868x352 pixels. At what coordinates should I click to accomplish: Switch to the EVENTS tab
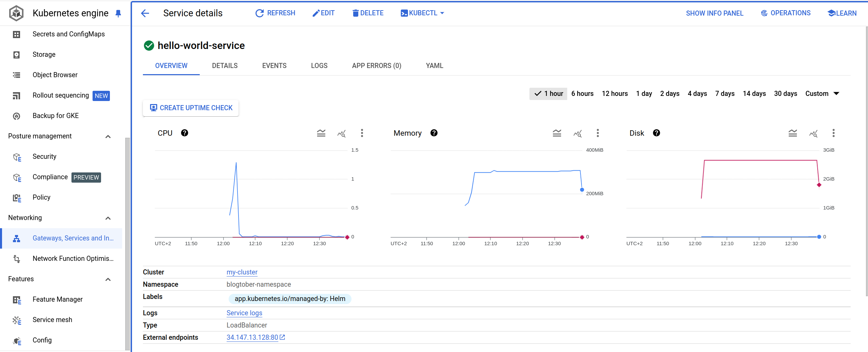coord(274,66)
